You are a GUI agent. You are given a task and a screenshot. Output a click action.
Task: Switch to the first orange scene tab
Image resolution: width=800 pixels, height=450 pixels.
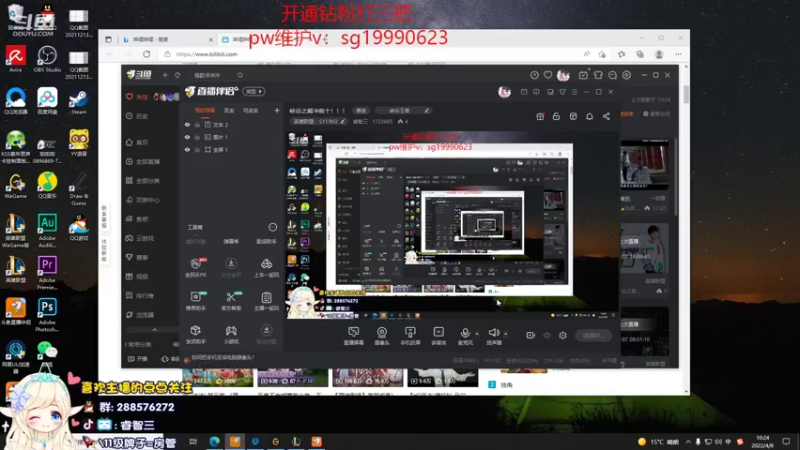coord(205,110)
